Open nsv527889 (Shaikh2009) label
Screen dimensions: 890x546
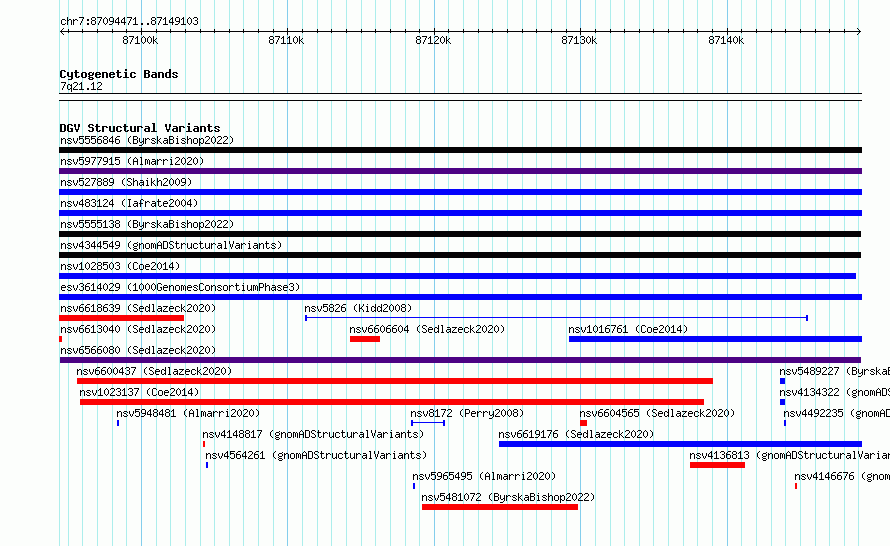click(126, 182)
